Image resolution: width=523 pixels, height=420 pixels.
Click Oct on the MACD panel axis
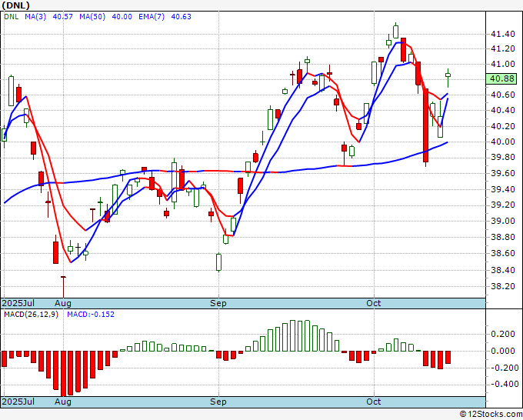(374, 402)
